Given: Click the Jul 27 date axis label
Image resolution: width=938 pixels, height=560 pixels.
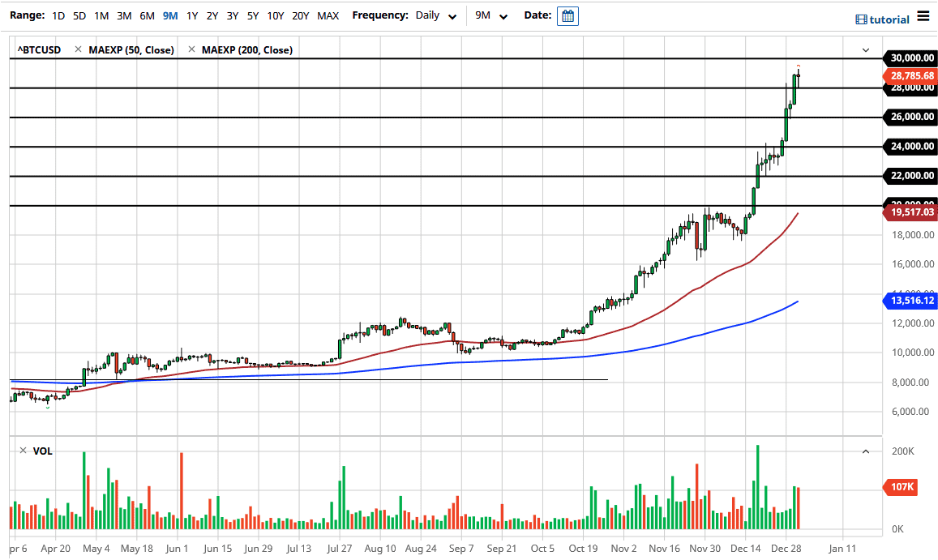Looking at the screenshot, I should [339, 548].
